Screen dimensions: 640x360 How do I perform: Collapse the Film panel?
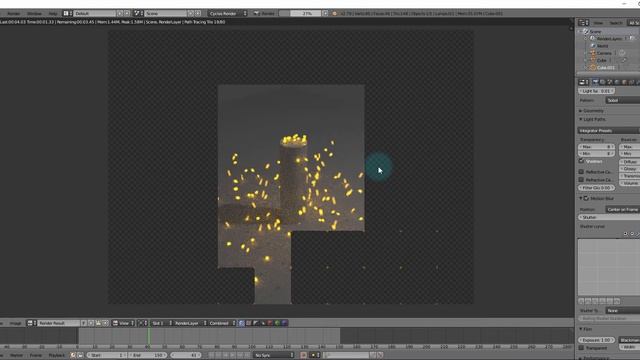pos(585,329)
